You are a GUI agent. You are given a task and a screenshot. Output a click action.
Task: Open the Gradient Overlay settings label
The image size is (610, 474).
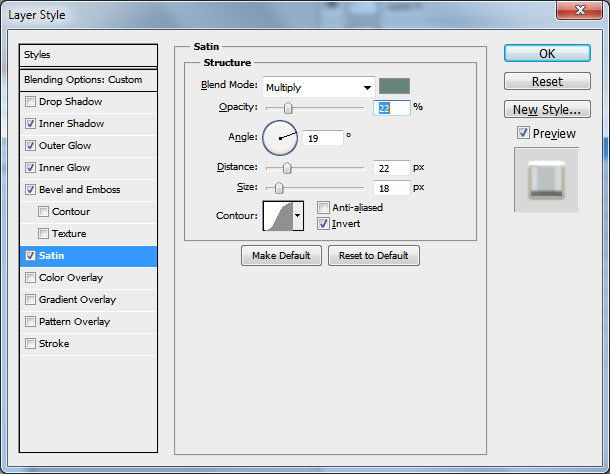77,300
